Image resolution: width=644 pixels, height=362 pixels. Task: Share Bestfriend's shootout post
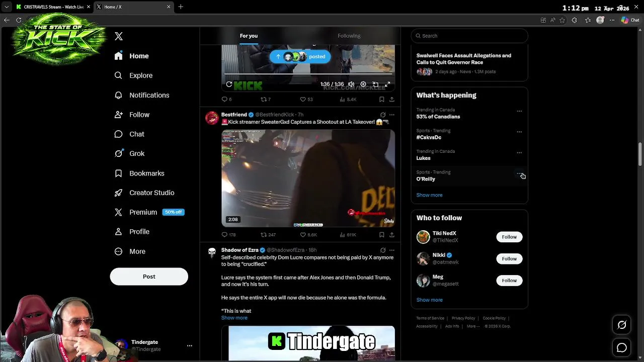(391, 235)
